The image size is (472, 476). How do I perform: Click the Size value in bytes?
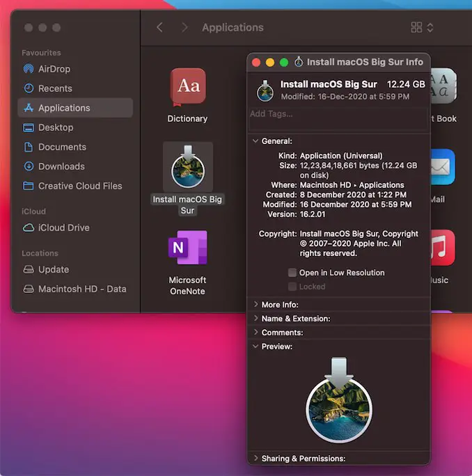[x=359, y=170]
